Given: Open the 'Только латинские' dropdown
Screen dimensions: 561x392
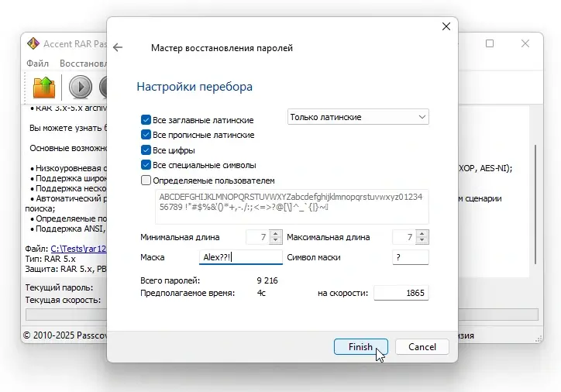Looking at the screenshot, I should pyautogui.click(x=358, y=117).
